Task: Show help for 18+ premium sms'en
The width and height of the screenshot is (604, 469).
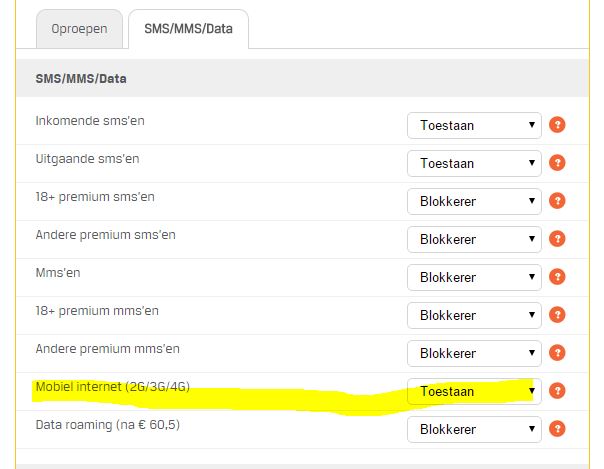Action: click(557, 201)
